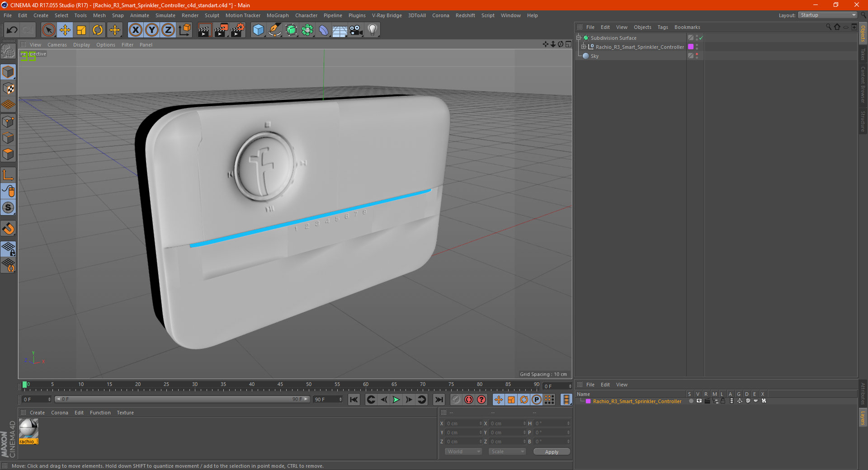Click the Apply button
868x470 pixels.
click(552, 452)
